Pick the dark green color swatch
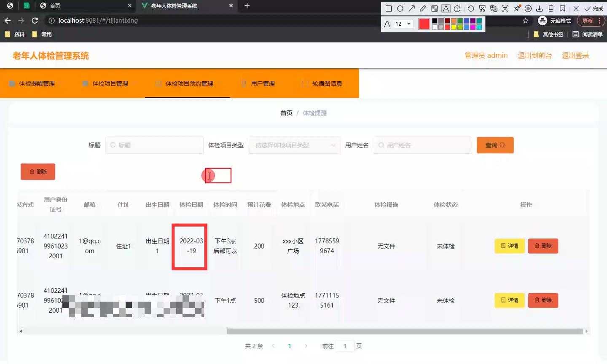Viewport: 607px width, 364px height. click(460, 21)
